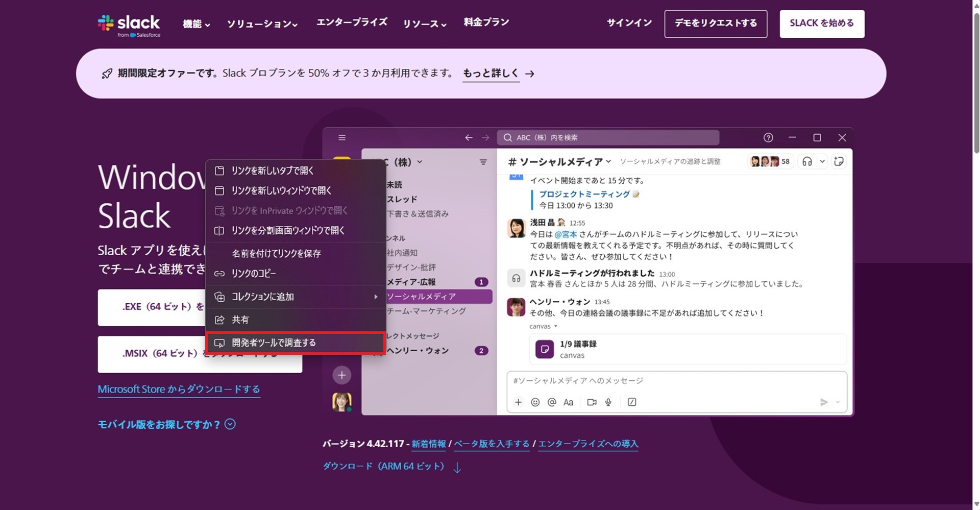
Task: Click ABC (株) 内を検索 search field
Action: 608,137
